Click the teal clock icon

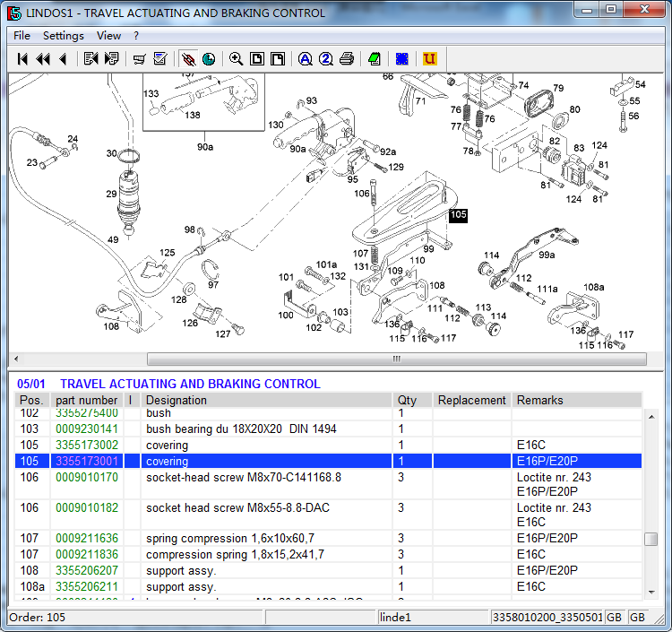[209, 59]
